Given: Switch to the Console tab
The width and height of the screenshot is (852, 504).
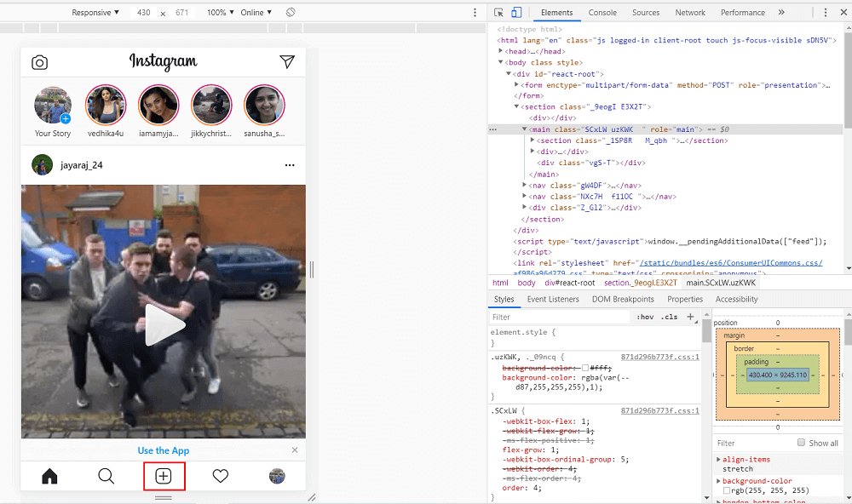Looking at the screenshot, I should click(x=602, y=13).
